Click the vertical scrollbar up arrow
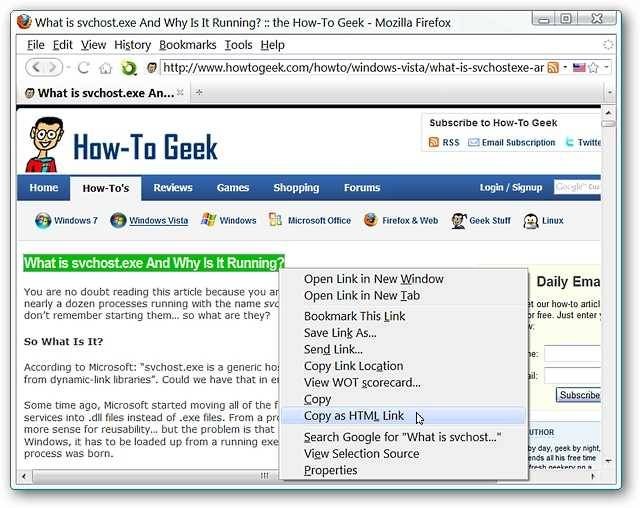Image resolution: width=640 pixels, height=508 pixels. point(608,112)
